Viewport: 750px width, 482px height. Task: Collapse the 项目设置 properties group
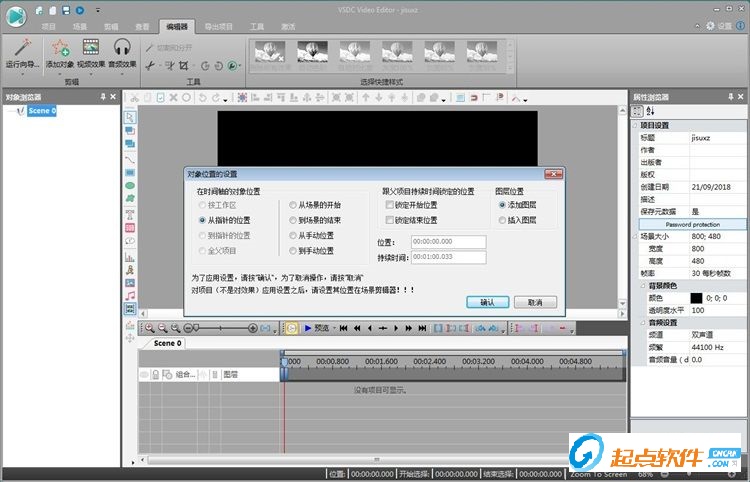[x=635, y=125]
